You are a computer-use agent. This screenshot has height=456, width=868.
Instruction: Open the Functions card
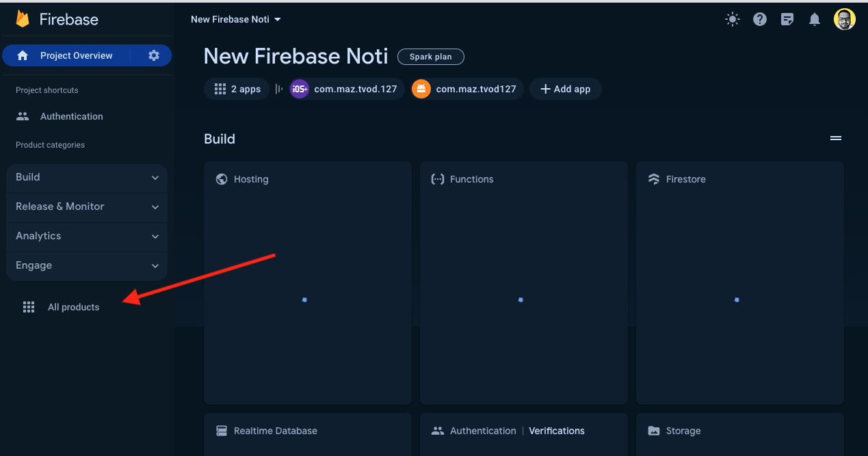[524, 283]
